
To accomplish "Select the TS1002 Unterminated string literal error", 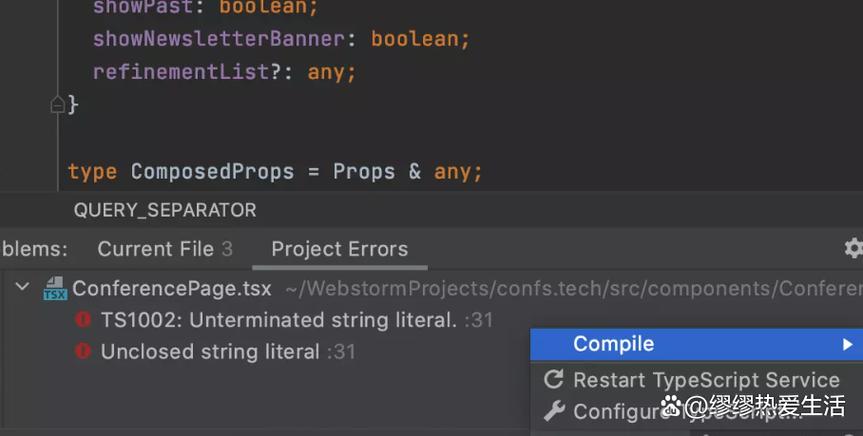I will 279,320.
